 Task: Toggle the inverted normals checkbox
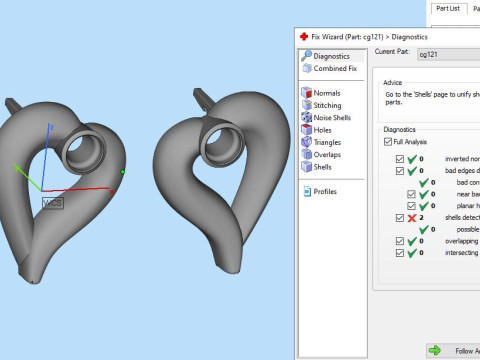pos(400,159)
